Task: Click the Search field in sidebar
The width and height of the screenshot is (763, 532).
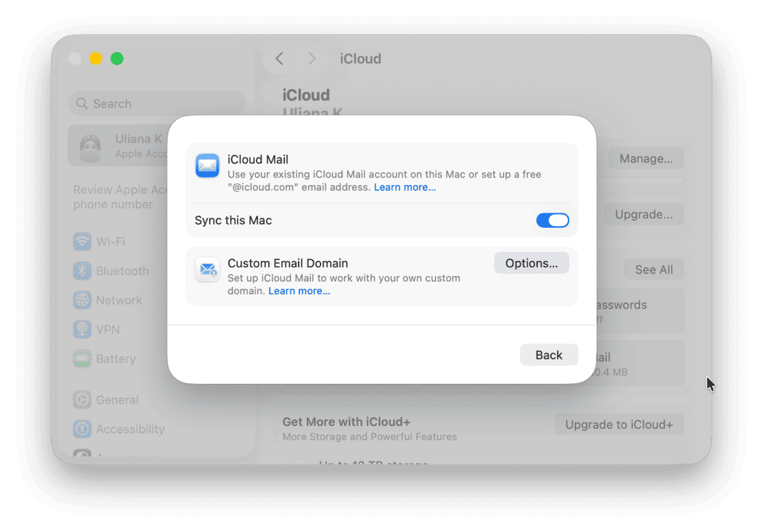Action: 156,104
